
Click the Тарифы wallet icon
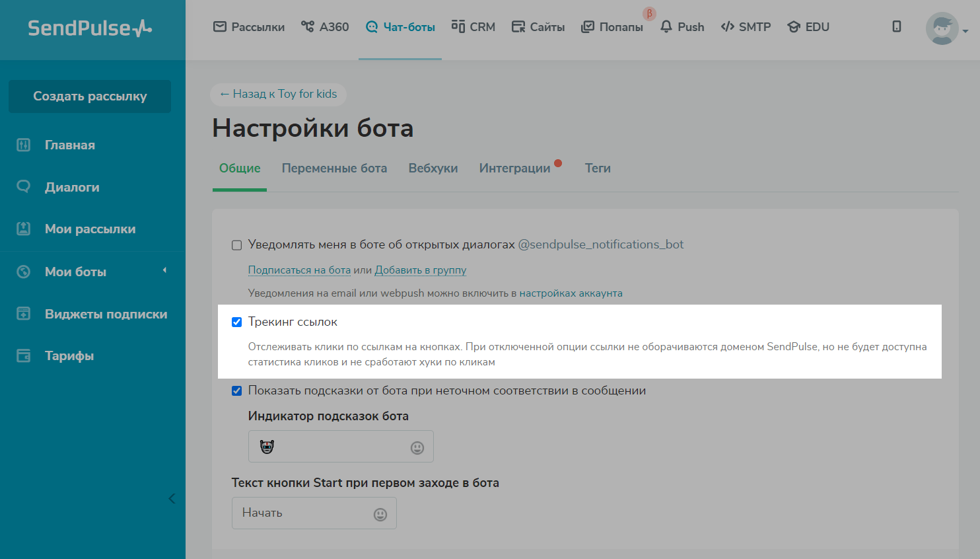(24, 355)
